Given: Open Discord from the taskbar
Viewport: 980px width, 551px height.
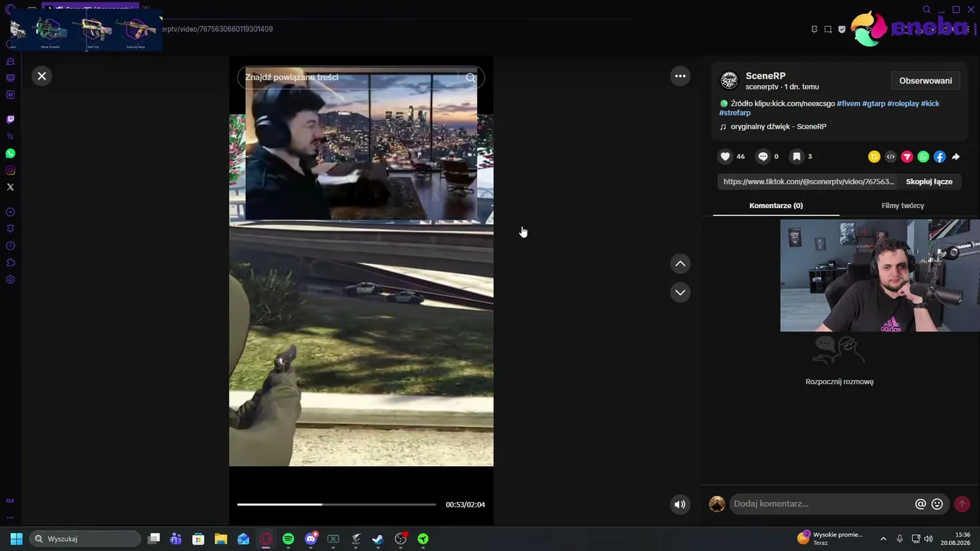Looking at the screenshot, I should pyautogui.click(x=311, y=539).
